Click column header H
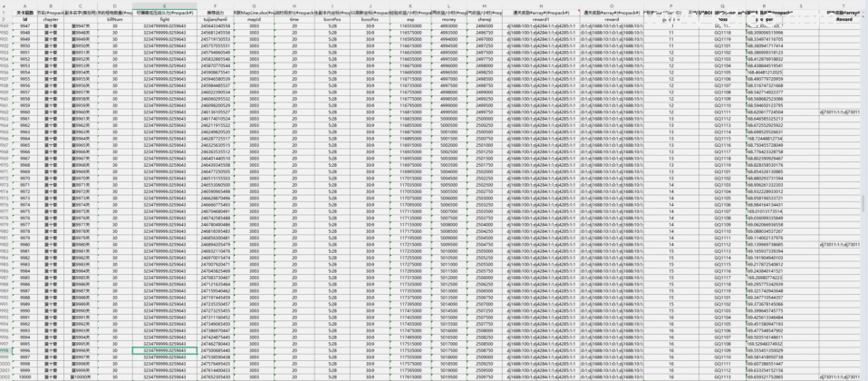This screenshot has width=868, height=381. [x=294, y=4]
